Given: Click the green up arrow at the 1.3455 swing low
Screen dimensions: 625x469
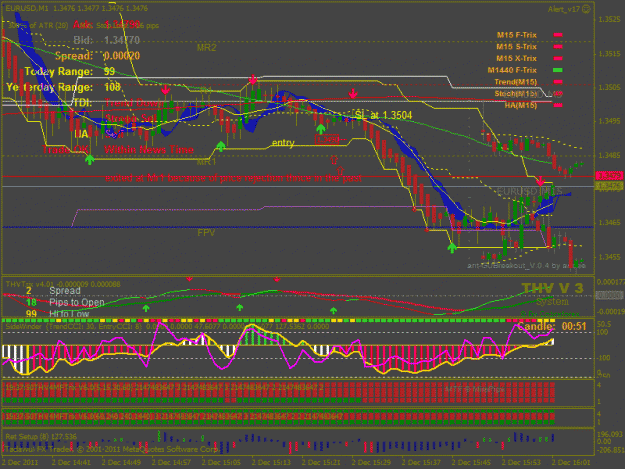Looking at the screenshot, I should tap(452, 248).
